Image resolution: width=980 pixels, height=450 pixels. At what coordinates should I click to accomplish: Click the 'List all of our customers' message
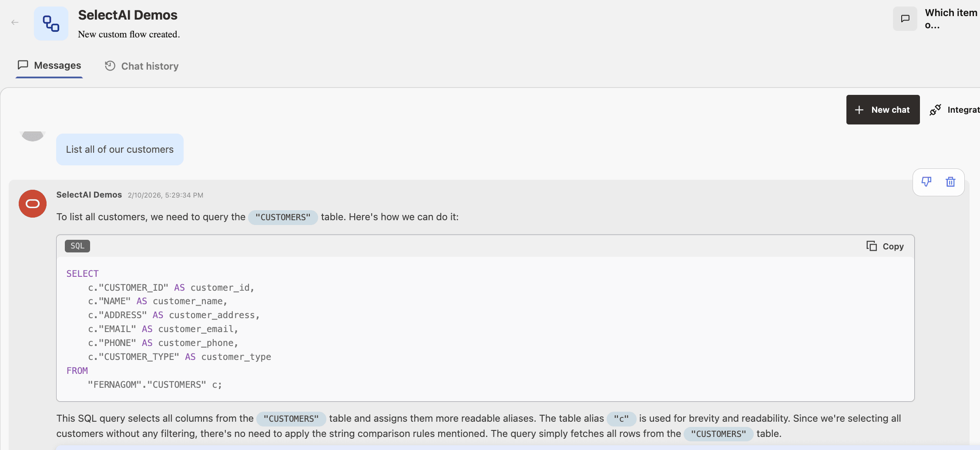pos(120,149)
